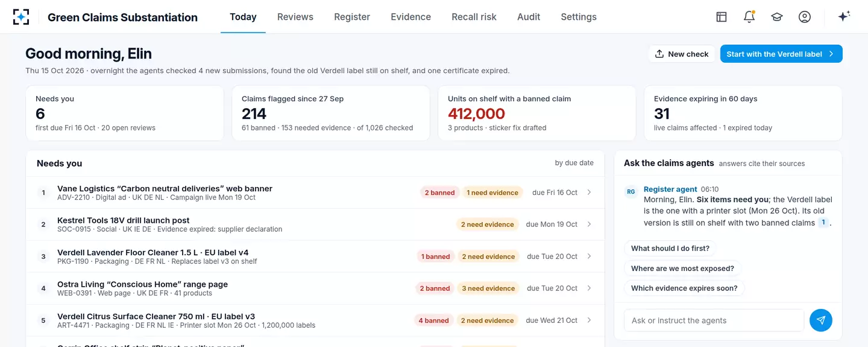Expand the Ostra Living range page chevron

[x=589, y=288]
